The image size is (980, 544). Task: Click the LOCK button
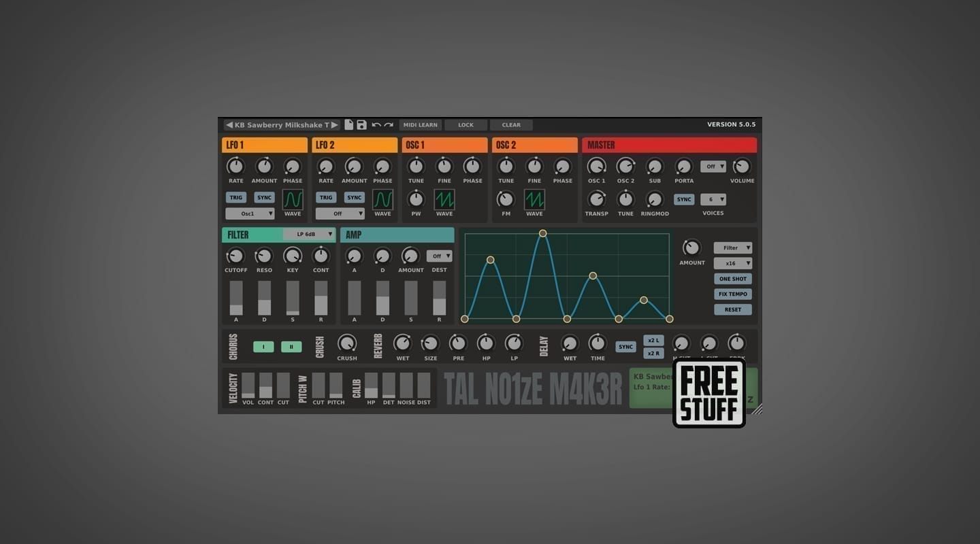pyautogui.click(x=466, y=125)
